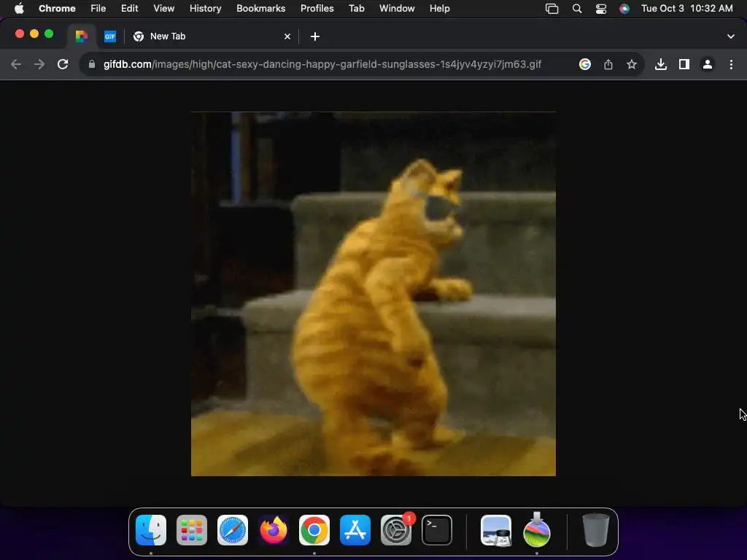Image resolution: width=747 pixels, height=560 pixels.
Task: Minimize the Chrome window
Action: point(34,34)
